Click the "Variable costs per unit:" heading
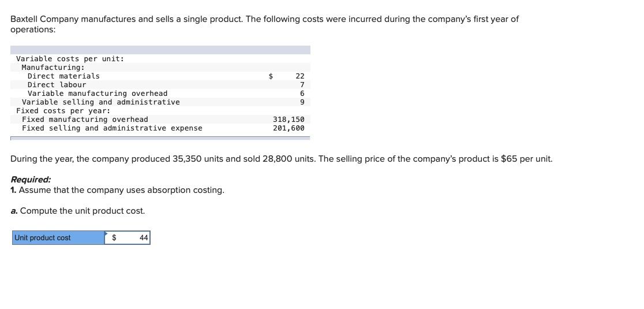The width and height of the screenshot is (644, 309). coord(70,59)
